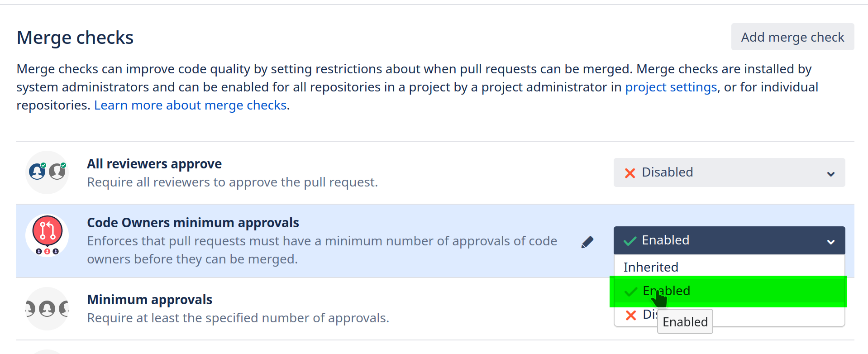Open the All reviewers approve status dropdown
The image size is (868, 354).
point(729,172)
